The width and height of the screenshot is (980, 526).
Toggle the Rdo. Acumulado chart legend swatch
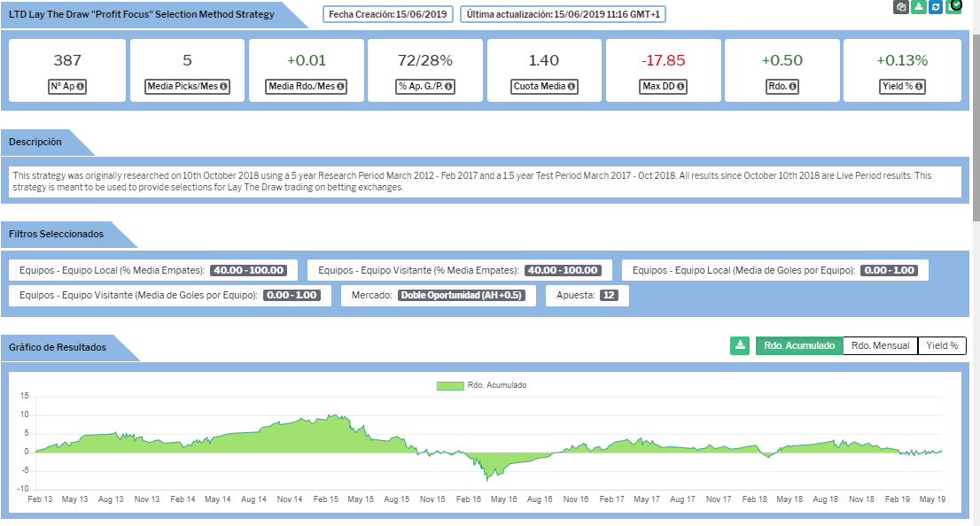point(450,385)
